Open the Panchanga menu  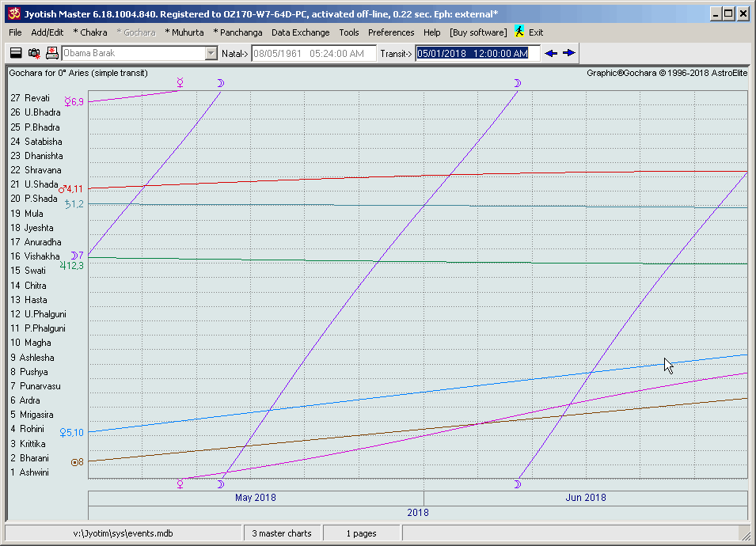(237, 32)
